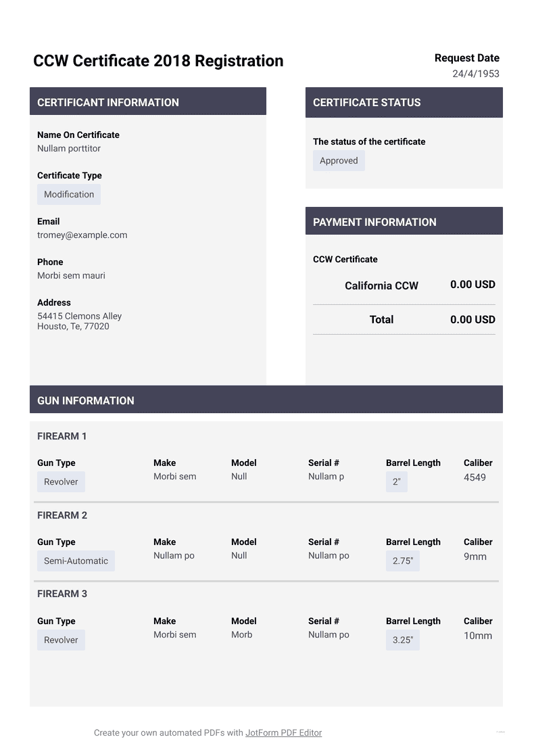Select the 2.75" barrel length tag
Viewport: 534px width, 756px height.
[x=403, y=561]
